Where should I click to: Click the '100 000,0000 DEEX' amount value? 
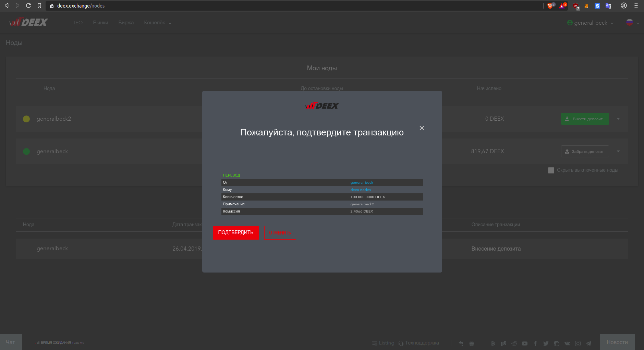click(x=368, y=197)
